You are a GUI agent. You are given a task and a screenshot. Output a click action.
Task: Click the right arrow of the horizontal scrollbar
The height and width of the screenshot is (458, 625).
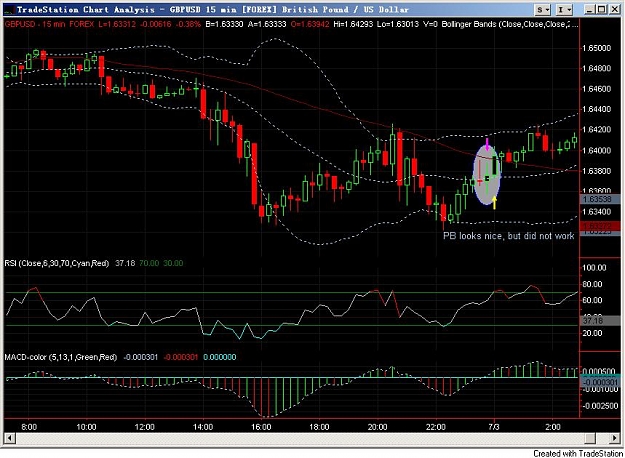pyautogui.click(x=614, y=438)
